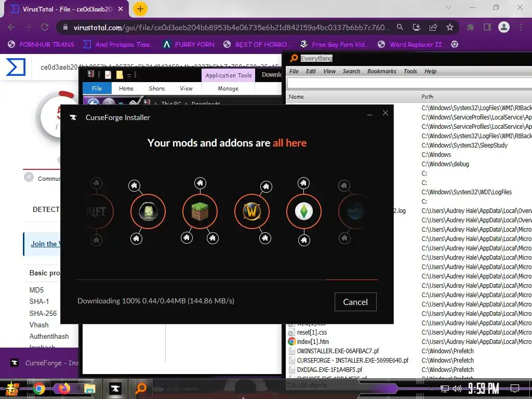Click the CurseForge anvil logo in installer title
The image size is (532, 399).
tap(73, 117)
